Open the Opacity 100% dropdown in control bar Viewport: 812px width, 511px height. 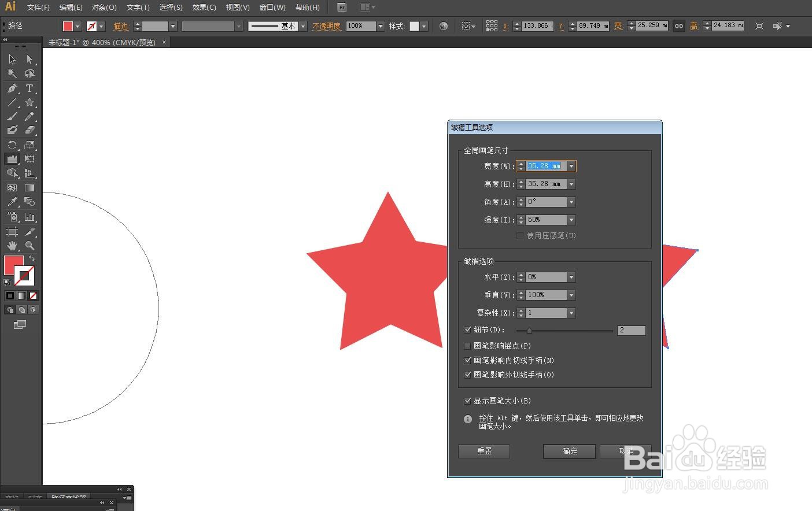click(x=380, y=26)
